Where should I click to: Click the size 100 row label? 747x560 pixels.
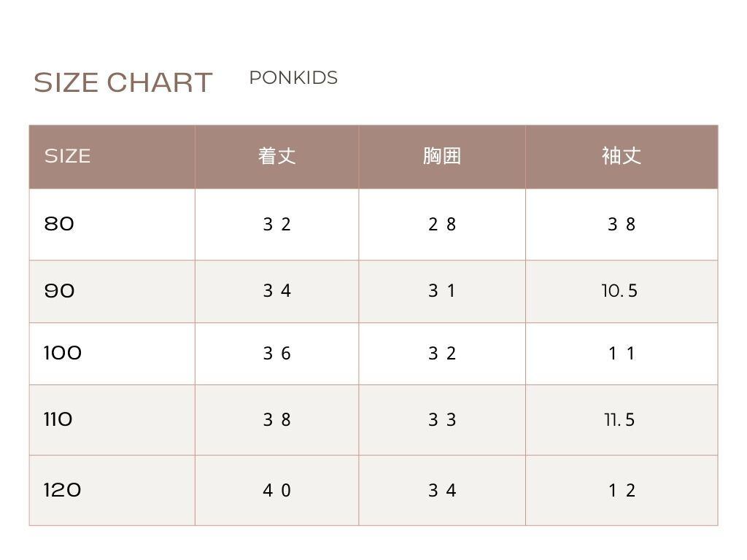(63, 353)
